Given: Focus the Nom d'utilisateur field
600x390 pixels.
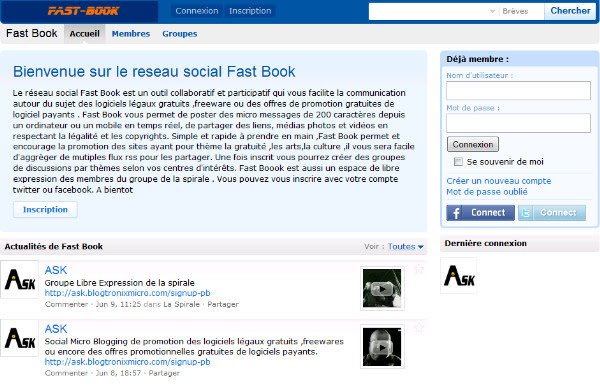Looking at the screenshot, I should (518, 90).
